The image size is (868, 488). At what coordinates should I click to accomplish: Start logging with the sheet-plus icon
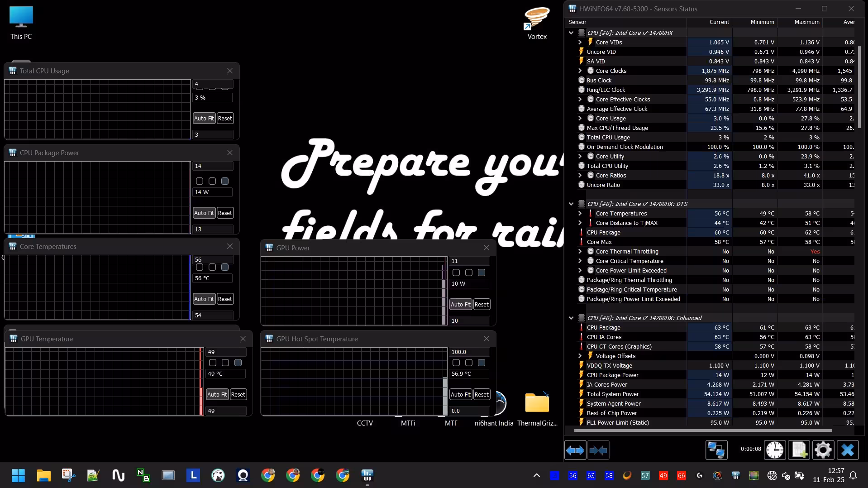tap(799, 450)
